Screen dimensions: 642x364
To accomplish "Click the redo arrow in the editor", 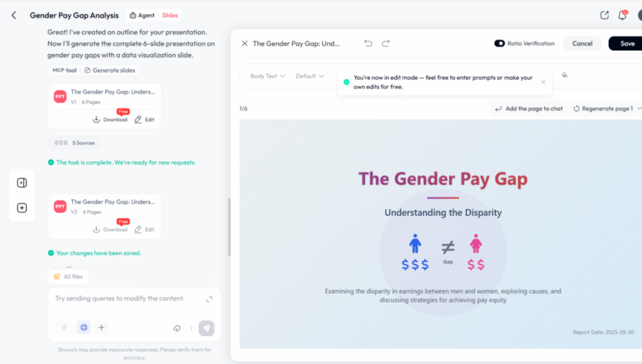I will [x=386, y=43].
